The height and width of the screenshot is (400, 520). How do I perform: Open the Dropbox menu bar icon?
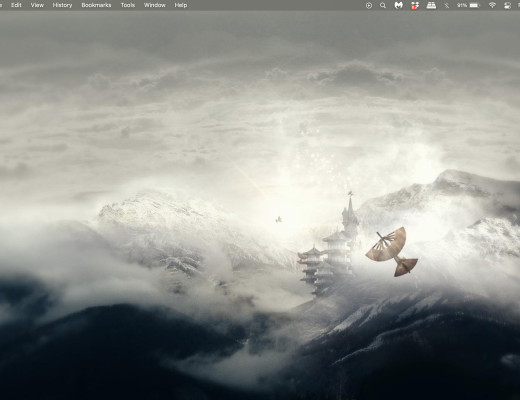click(415, 5)
